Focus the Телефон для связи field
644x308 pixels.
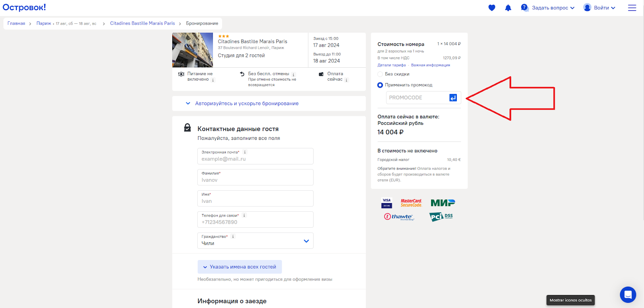[255, 219]
